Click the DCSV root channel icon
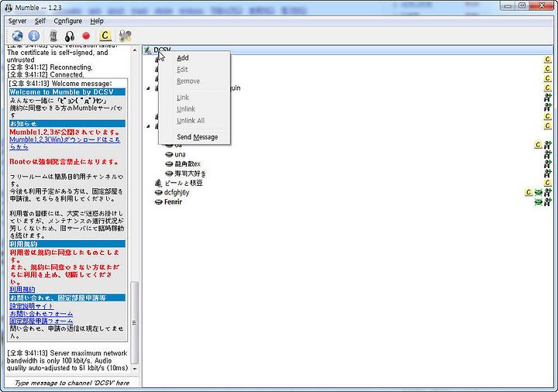The image size is (558, 392). [148, 50]
